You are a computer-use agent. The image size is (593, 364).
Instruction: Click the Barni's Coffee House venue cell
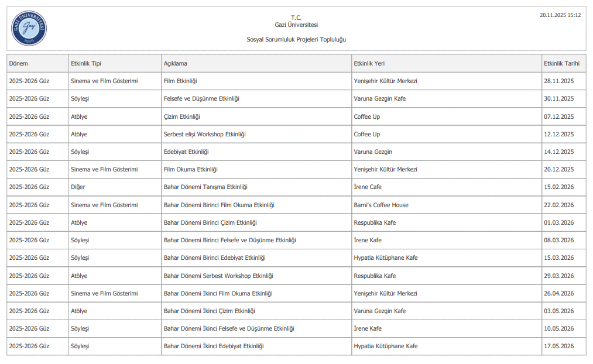point(381,205)
